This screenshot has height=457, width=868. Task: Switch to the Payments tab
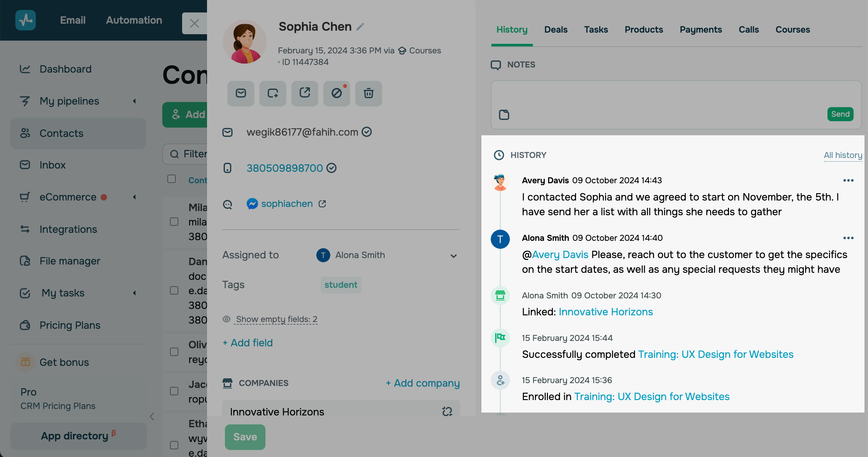(701, 30)
